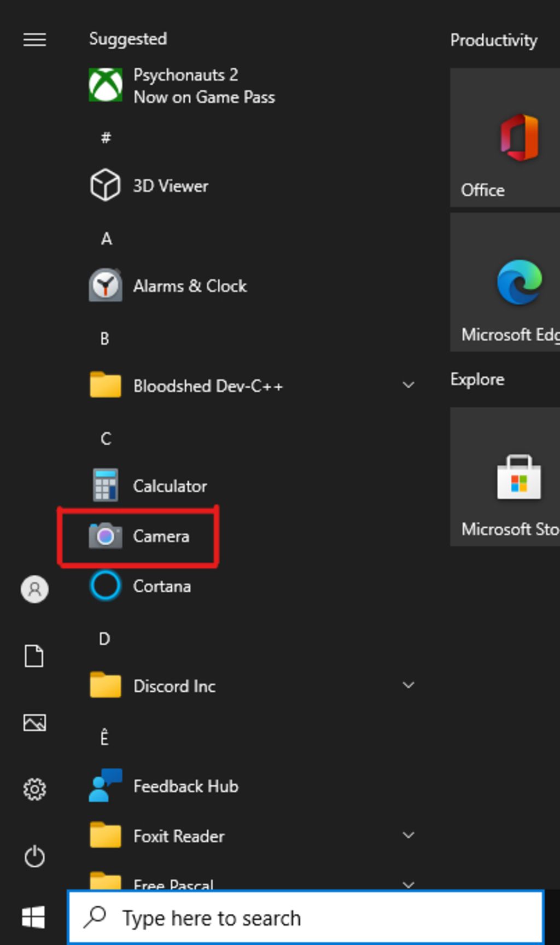Expand the Foxit Reader folder chevron
The width and height of the screenshot is (560, 945).
[x=408, y=835]
